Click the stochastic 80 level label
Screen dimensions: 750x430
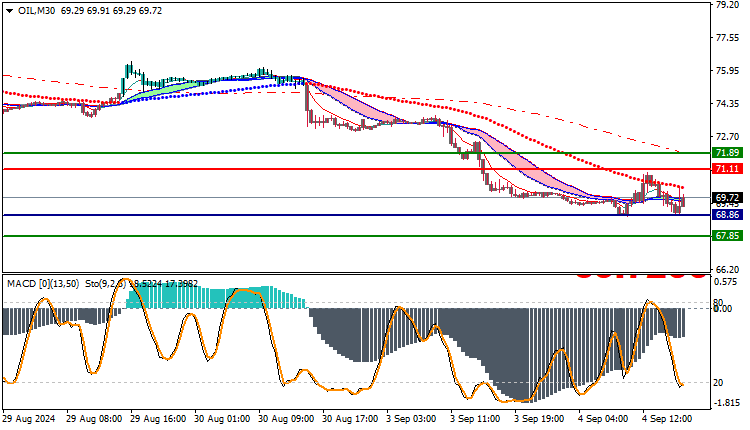tap(718, 303)
